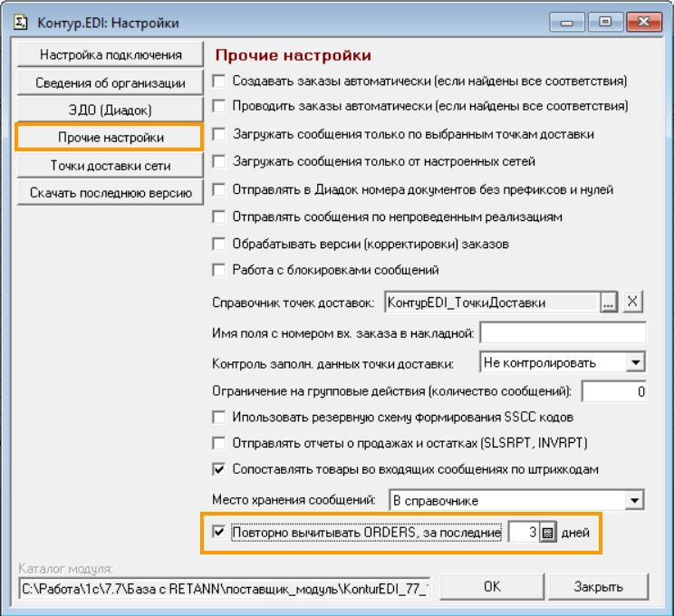Close window using red X button
This screenshot has width=674, height=616.
643,22
